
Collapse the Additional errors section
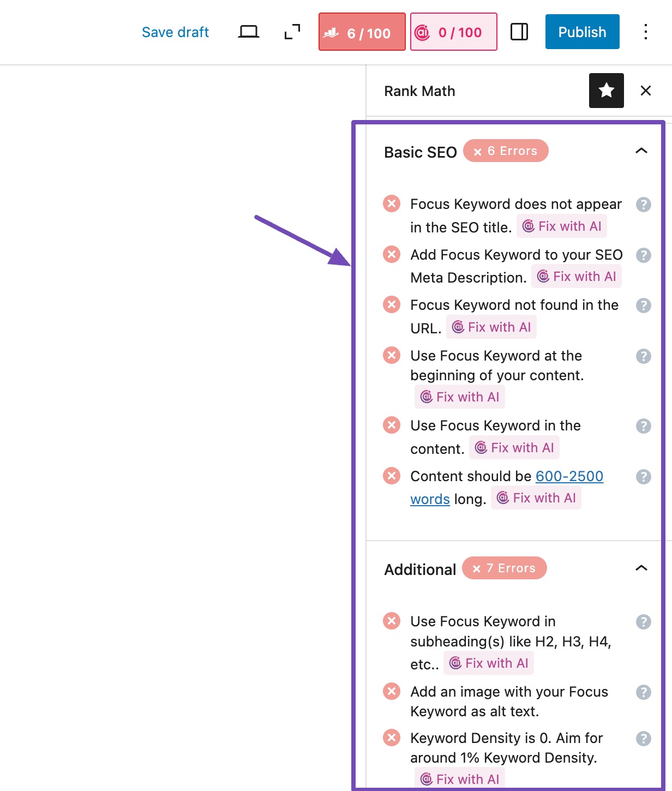click(641, 568)
